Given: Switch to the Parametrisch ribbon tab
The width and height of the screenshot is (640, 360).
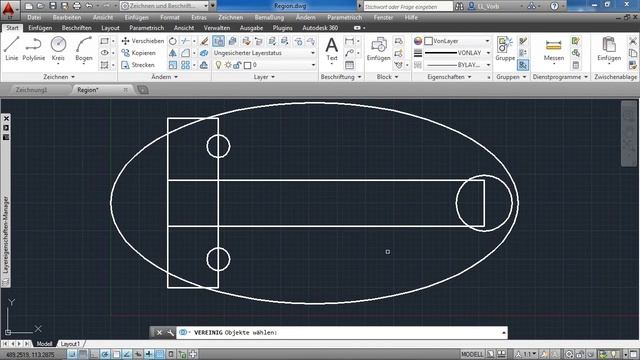Looking at the screenshot, I should click(x=147, y=28).
